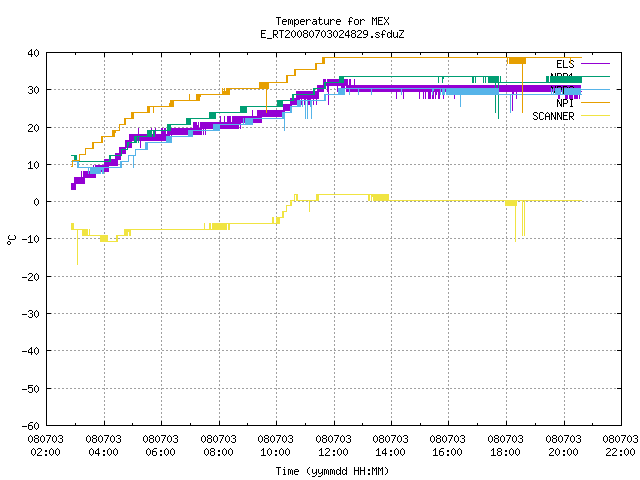This screenshot has width=640, height=480.
Task: Click the orange NPI legend line sample
Action: (x=595, y=102)
